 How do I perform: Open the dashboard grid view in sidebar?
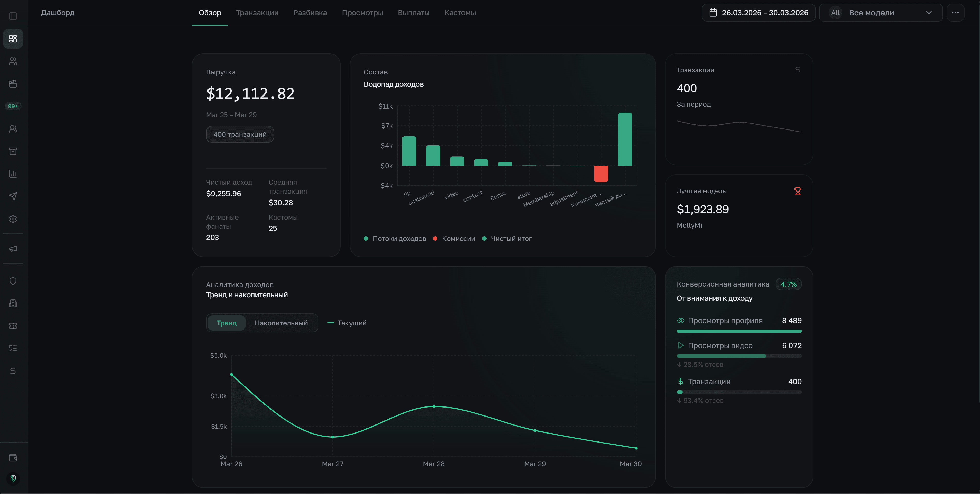point(13,38)
